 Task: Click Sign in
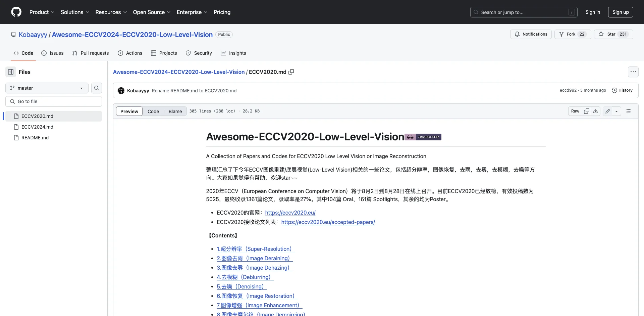(593, 12)
